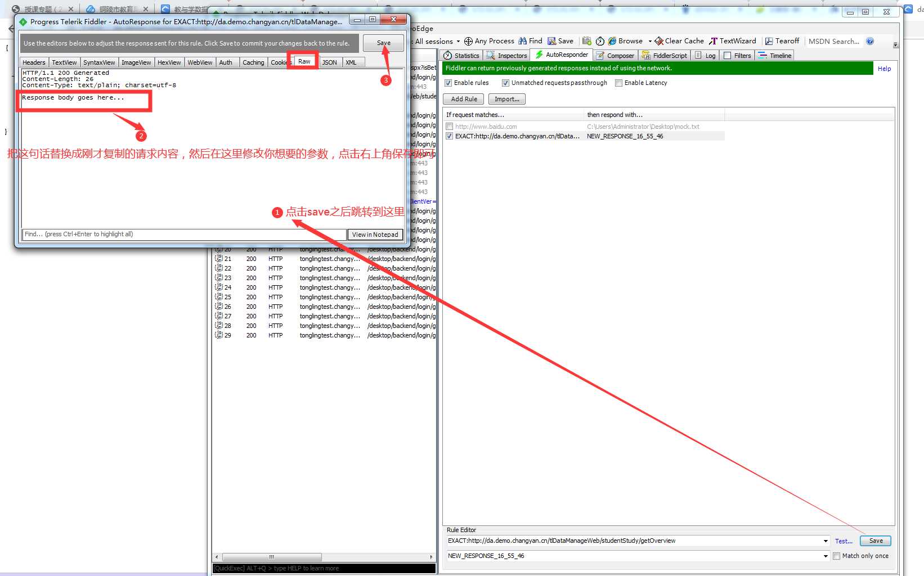Image resolution: width=924 pixels, height=576 pixels.
Task: Open Find with the binoculars icon
Action: pyautogui.click(x=523, y=41)
